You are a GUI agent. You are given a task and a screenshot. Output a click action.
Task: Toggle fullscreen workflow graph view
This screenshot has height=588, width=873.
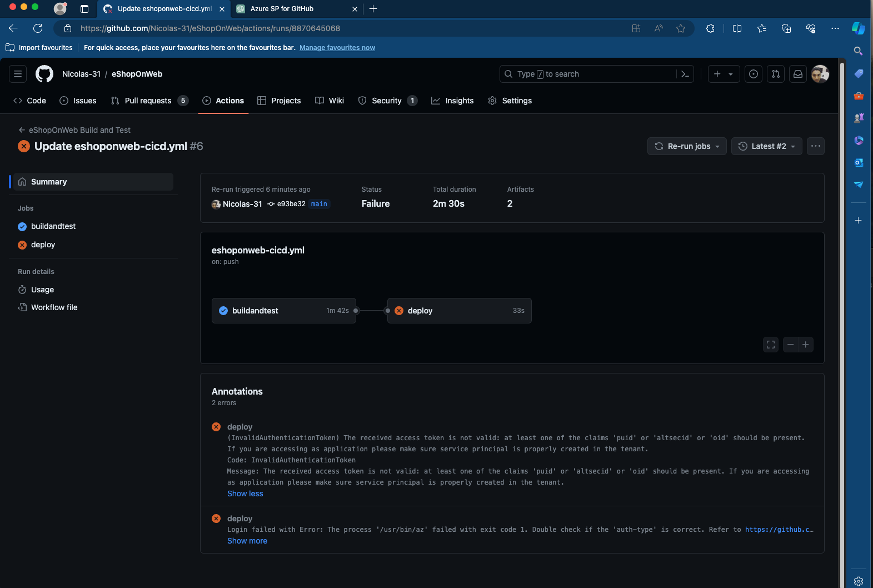click(x=771, y=345)
